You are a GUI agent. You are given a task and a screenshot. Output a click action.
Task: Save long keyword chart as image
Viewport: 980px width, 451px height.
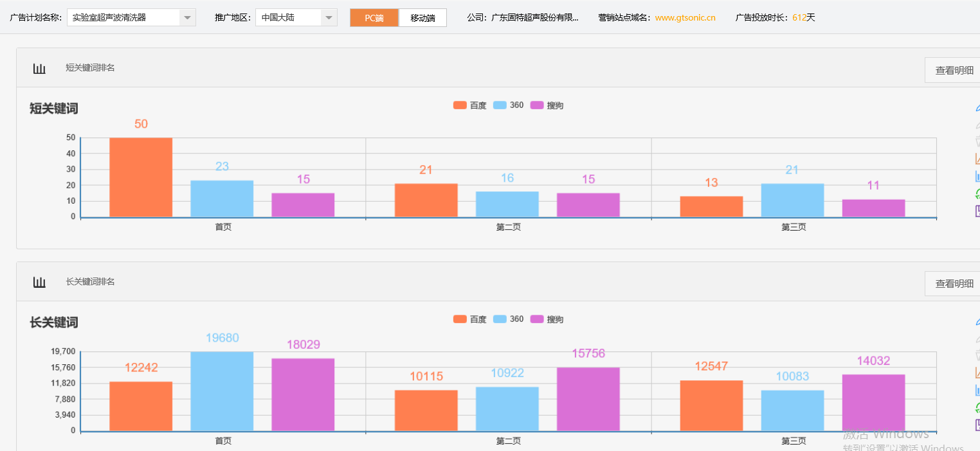[x=977, y=423]
